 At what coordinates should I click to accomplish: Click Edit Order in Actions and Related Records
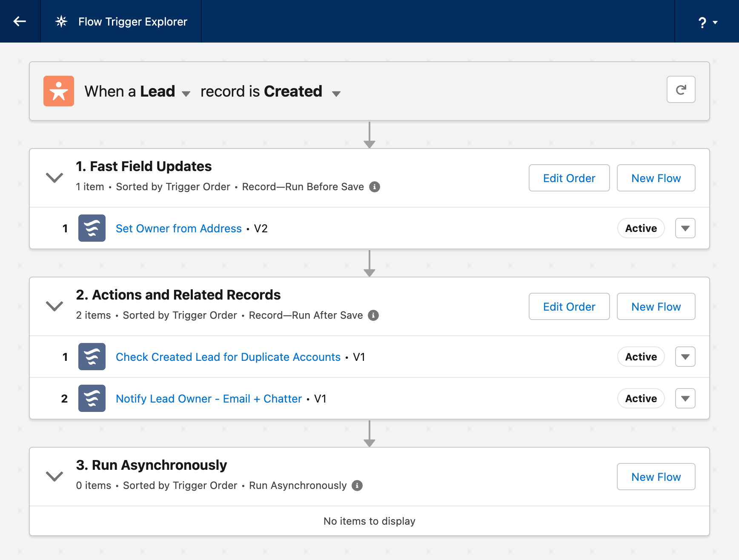[x=569, y=306]
